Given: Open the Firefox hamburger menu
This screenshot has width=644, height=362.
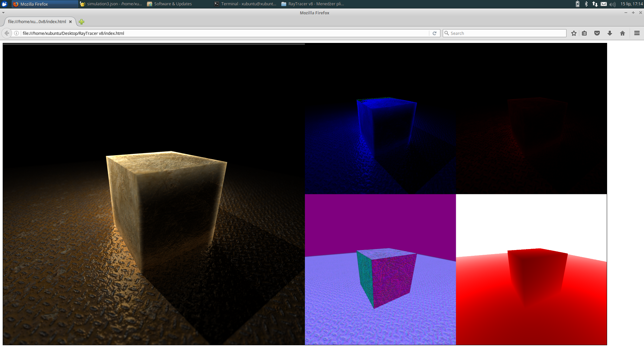Looking at the screenshot, I should click(637, 33).
